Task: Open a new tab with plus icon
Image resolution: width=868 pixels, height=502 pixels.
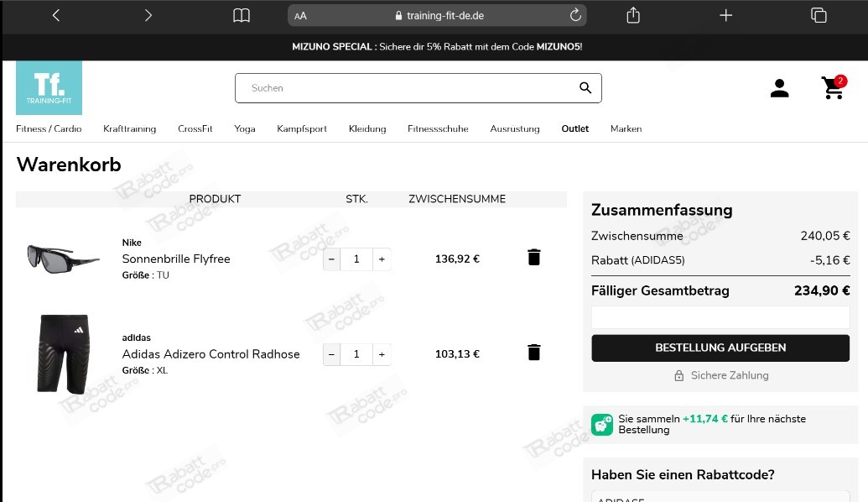Action: [725, 15]
